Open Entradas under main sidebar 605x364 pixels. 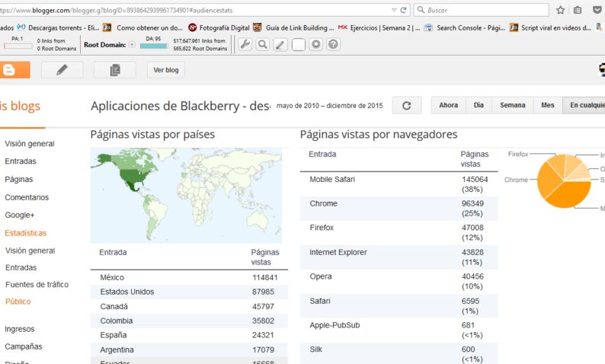click(21, 161)
